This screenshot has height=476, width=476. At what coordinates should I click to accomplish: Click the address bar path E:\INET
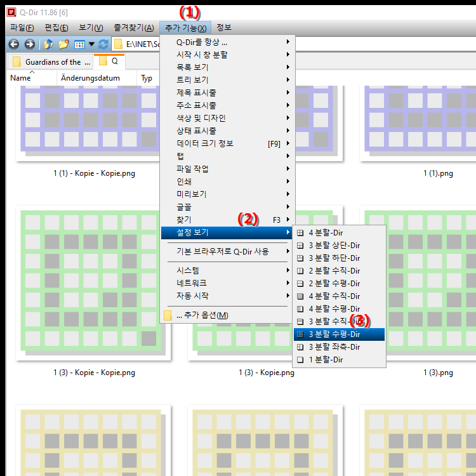tap(142, 44)
